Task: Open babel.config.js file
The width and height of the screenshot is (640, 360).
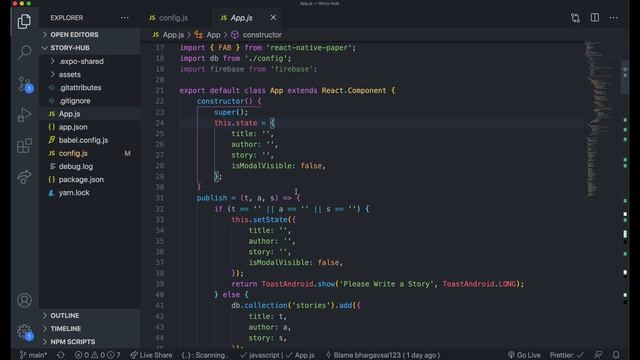Action: pos(90,140)
